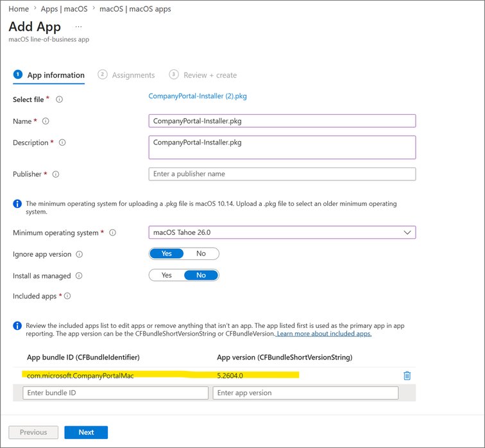Screen dimensions: 485x448
Task: Click the App bundle ID (CFBundleIdentifier) column header
Action: [x=83, y=358]
